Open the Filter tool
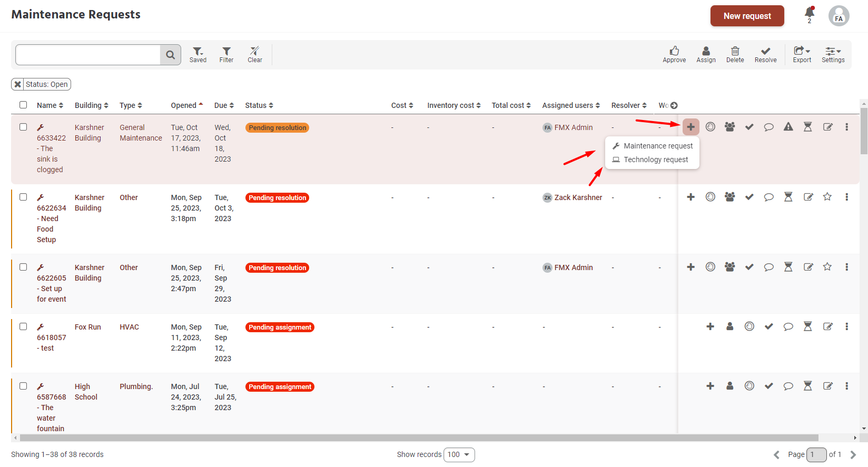 (x=226, y=54)
